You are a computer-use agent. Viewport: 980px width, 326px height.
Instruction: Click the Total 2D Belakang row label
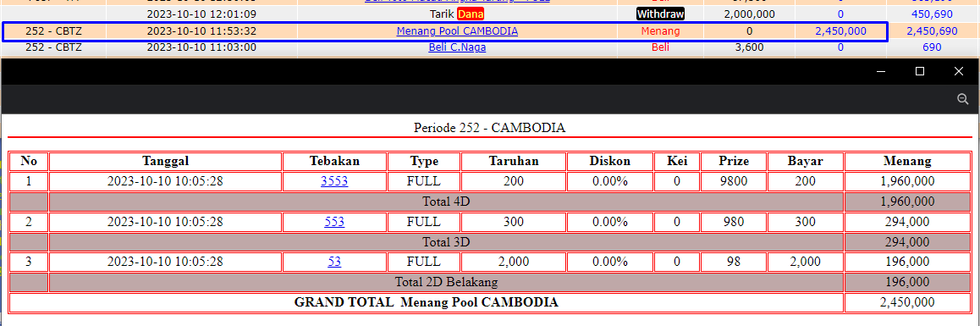point(446,282)
